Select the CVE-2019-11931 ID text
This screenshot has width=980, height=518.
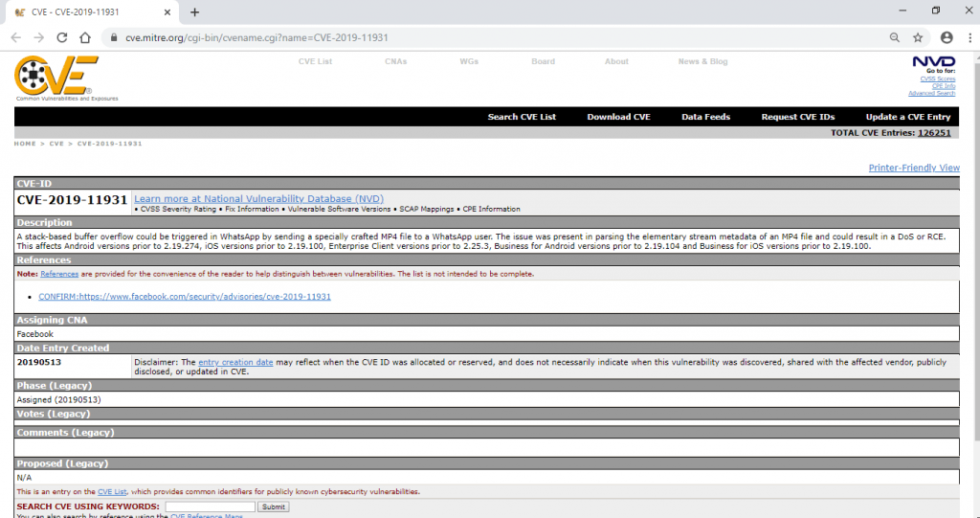[x=72, y=199]
